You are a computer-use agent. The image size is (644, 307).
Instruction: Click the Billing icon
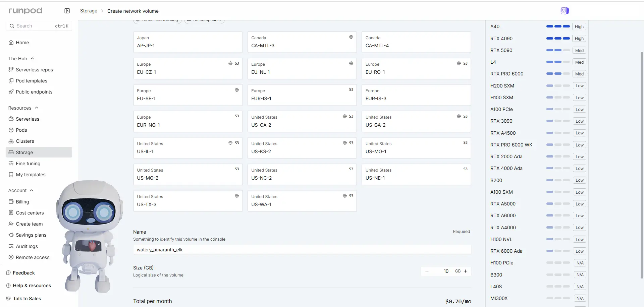(11, 202)
